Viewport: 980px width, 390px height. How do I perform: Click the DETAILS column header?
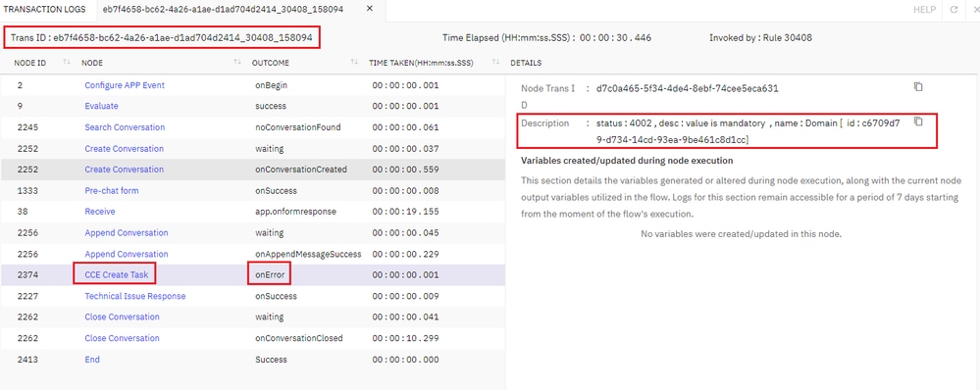point(526,63)
